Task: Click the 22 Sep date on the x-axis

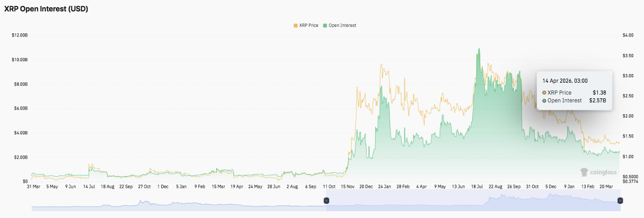Action: coord(126,186)
